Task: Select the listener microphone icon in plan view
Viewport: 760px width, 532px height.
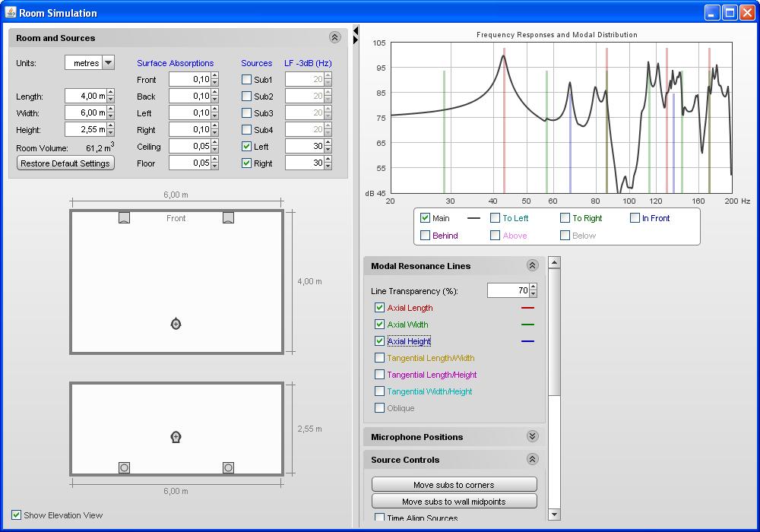Action: pyautogui.click(x=176, y=324)
